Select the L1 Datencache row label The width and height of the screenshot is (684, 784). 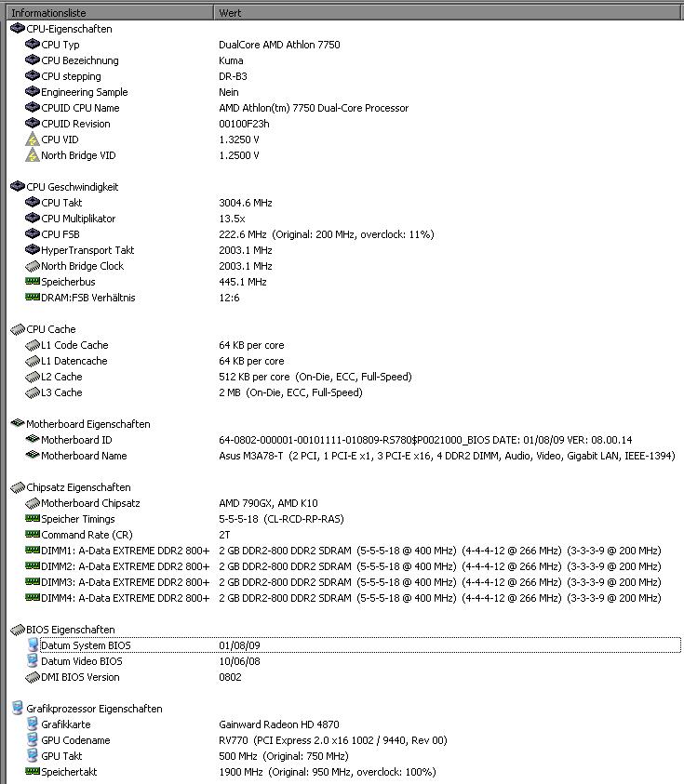tap(74, 361)
